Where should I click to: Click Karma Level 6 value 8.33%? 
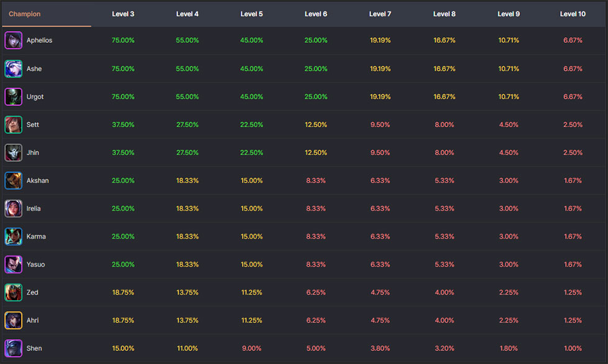(316, 236)
